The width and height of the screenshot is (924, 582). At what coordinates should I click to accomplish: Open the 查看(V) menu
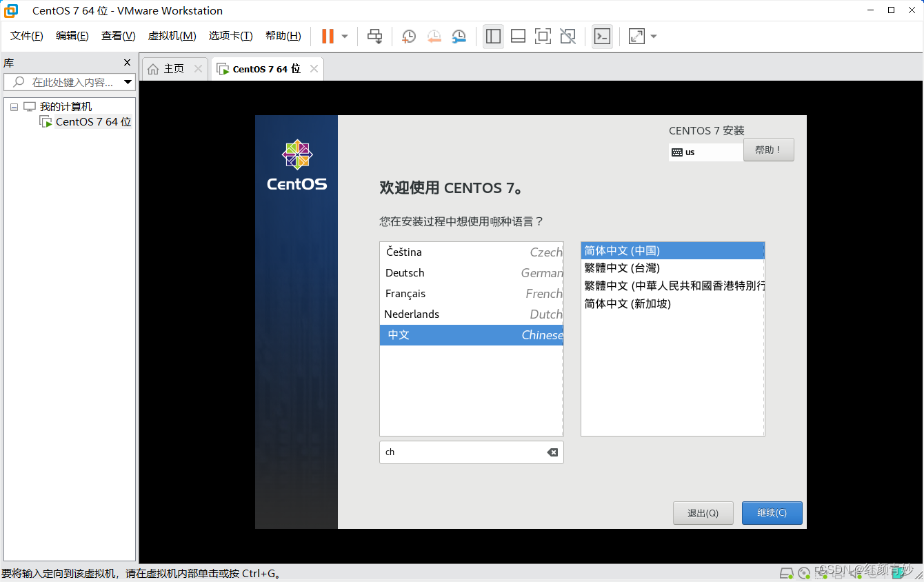[x=119, y=36]
